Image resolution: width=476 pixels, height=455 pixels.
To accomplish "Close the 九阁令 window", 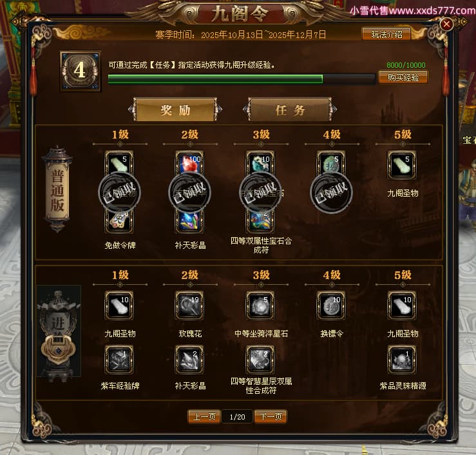I will [446, 24].
